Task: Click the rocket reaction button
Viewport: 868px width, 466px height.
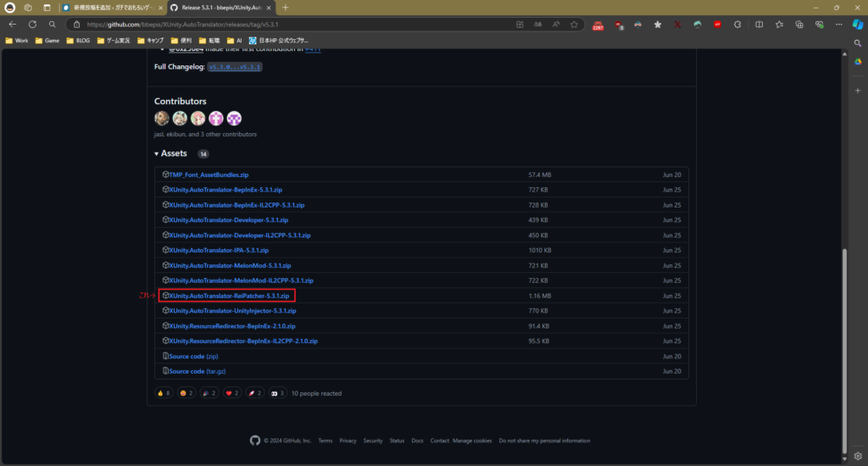Action: [254, 393]
